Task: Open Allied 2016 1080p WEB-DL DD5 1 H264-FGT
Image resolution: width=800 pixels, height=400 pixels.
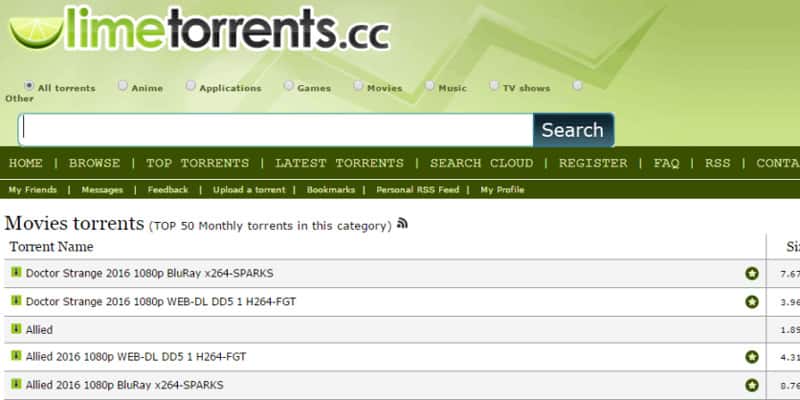Action: coord(136,357)
